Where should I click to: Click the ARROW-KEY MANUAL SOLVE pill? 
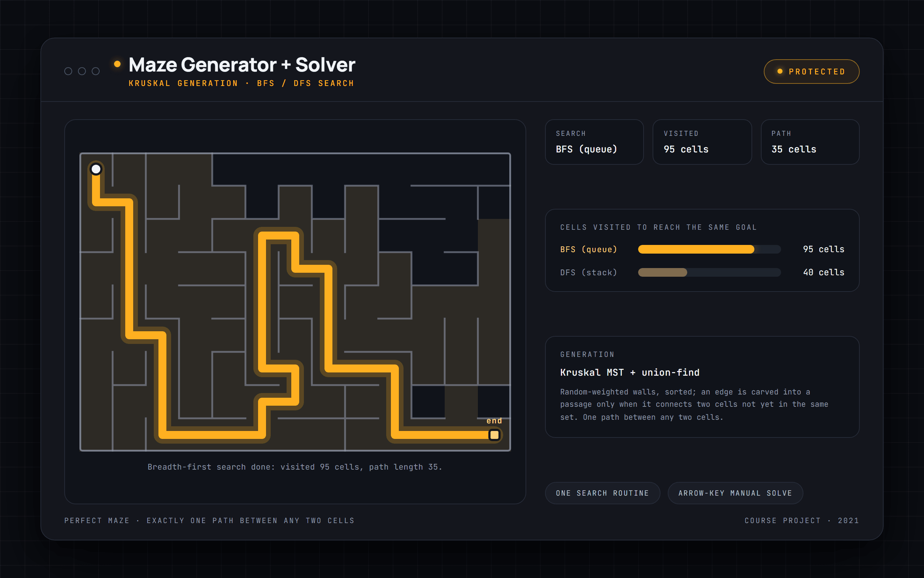(735, 493)
